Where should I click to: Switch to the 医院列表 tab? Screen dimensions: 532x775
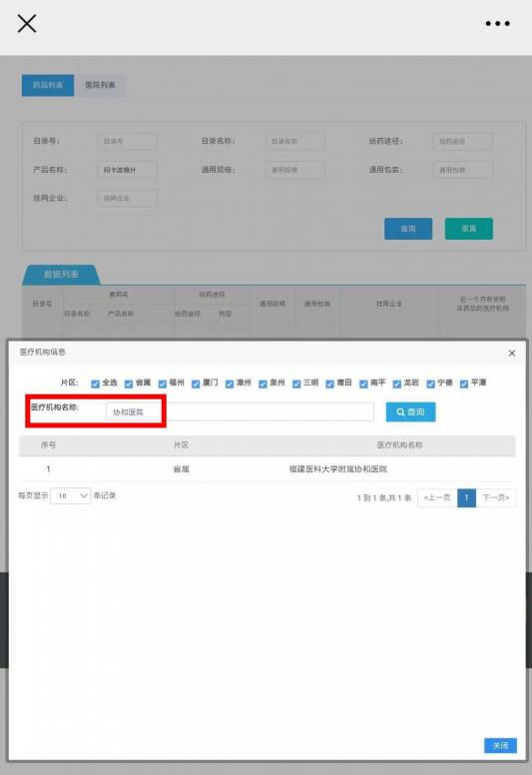[x=100, y=85]
